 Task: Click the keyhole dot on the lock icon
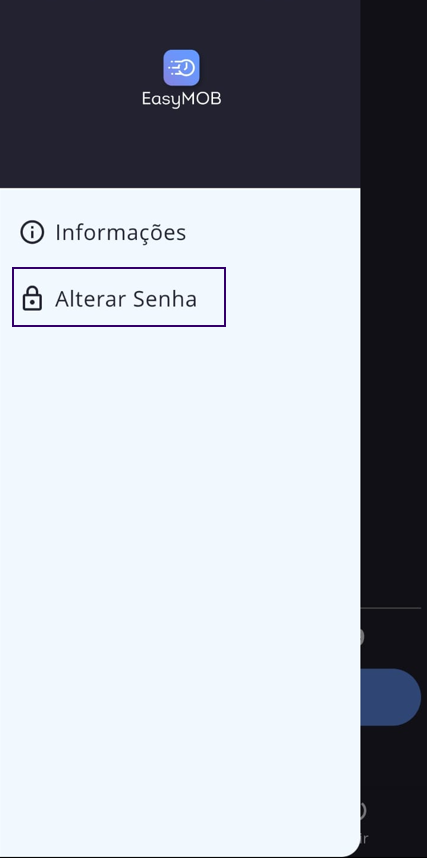(x=32, y=302)
